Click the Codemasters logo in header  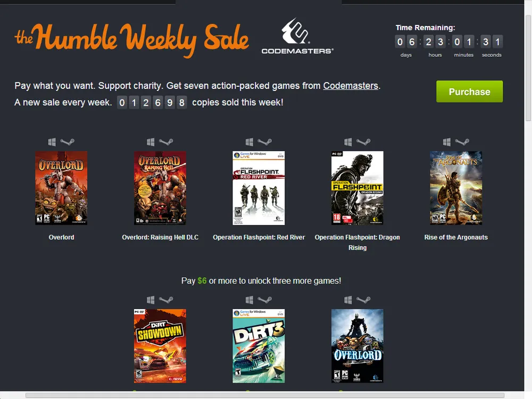point(297,36)
